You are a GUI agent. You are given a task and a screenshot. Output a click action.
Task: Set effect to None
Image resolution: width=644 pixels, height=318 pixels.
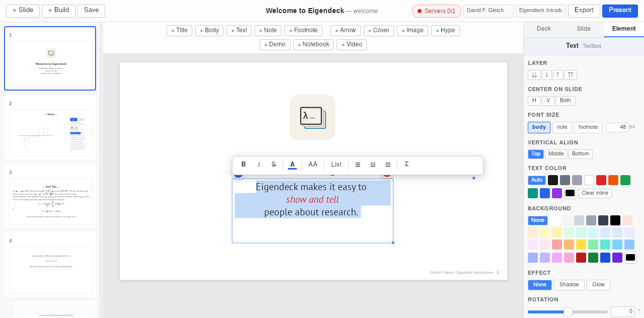pyautogui.click(x=540, y=285)
